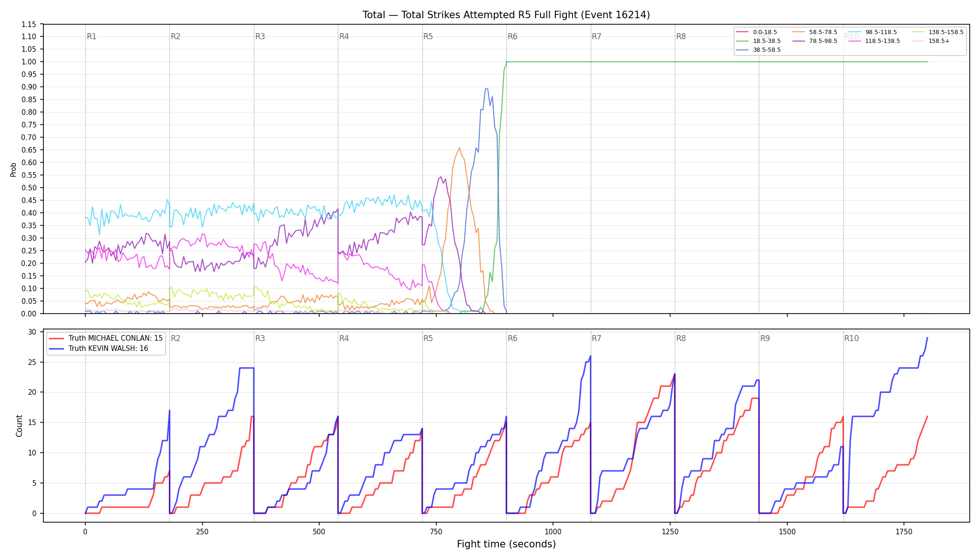Click the R7 round marker in the probability chart
Screen dimensions: 980x560
(x=596, y=36)
